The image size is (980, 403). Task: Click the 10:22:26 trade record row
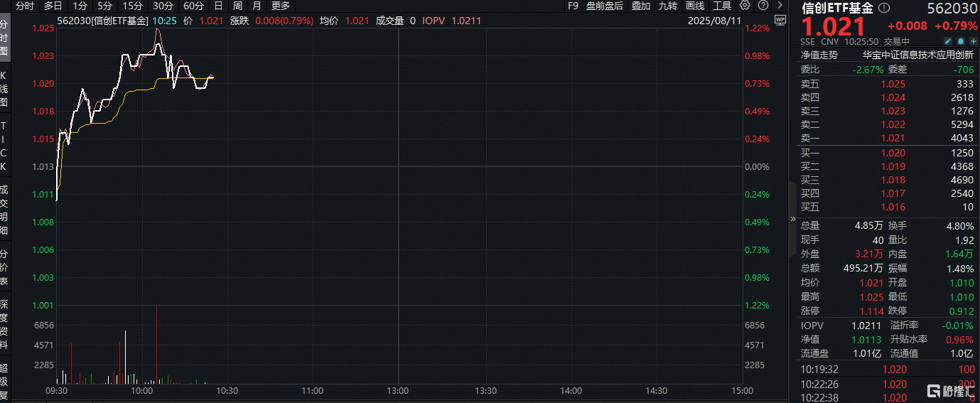point(887,385)
